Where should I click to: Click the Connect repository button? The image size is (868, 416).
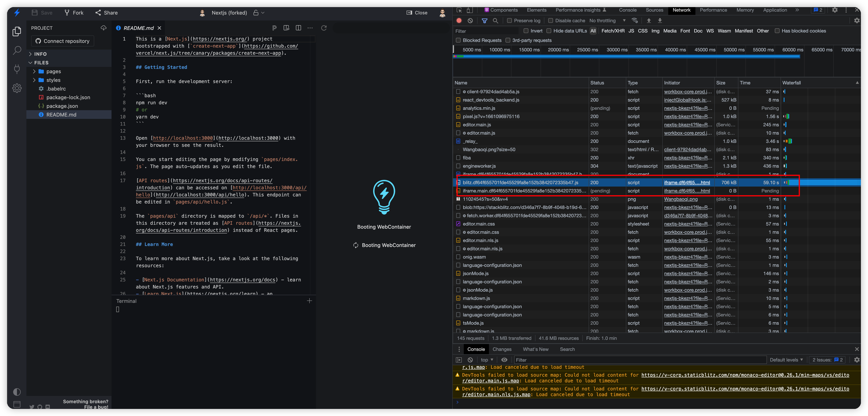pyautogui.click(x=62, y=41)
